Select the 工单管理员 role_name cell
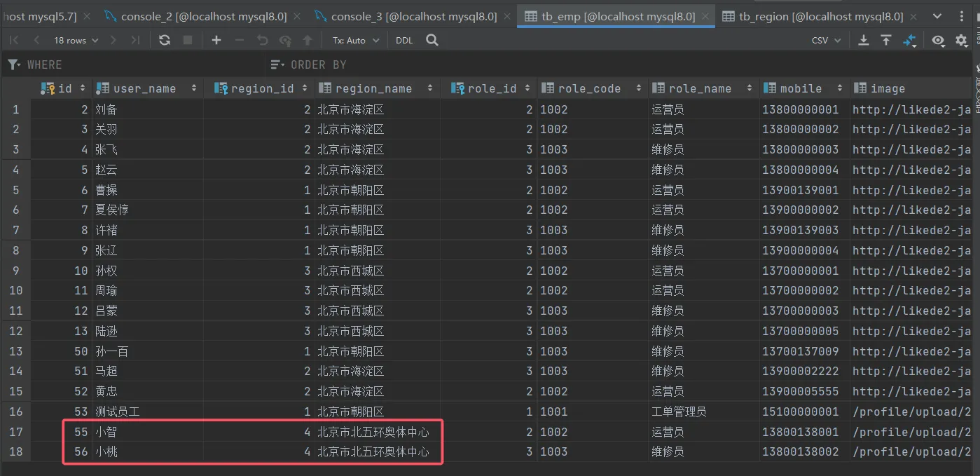The width and height of the screenshot is (980, 476). pyautogui.click(x=703, y=412)
